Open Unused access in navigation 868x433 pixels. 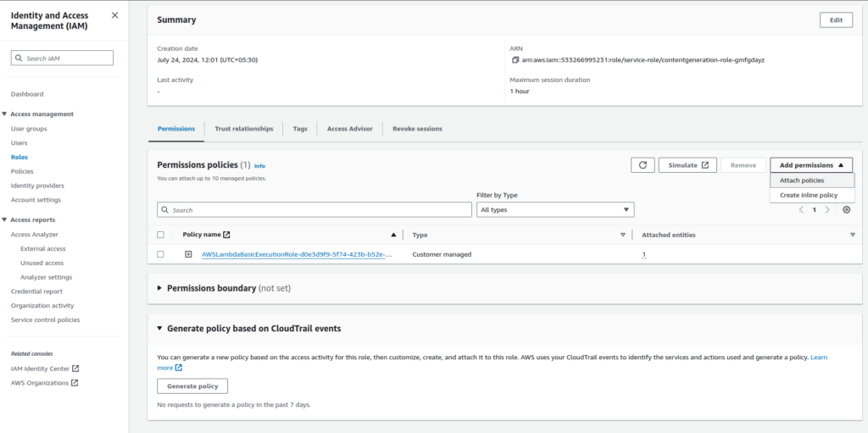(42, 263)
